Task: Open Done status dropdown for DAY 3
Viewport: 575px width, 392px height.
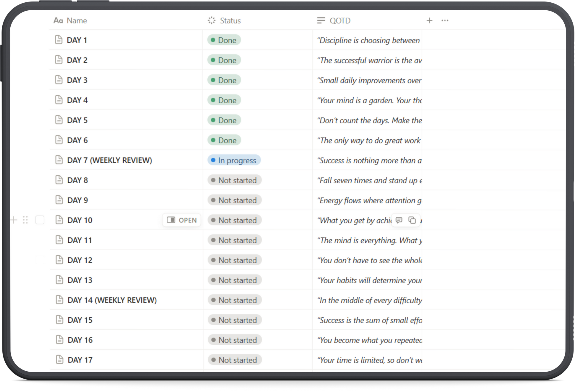Action: [x=224, y=80]
